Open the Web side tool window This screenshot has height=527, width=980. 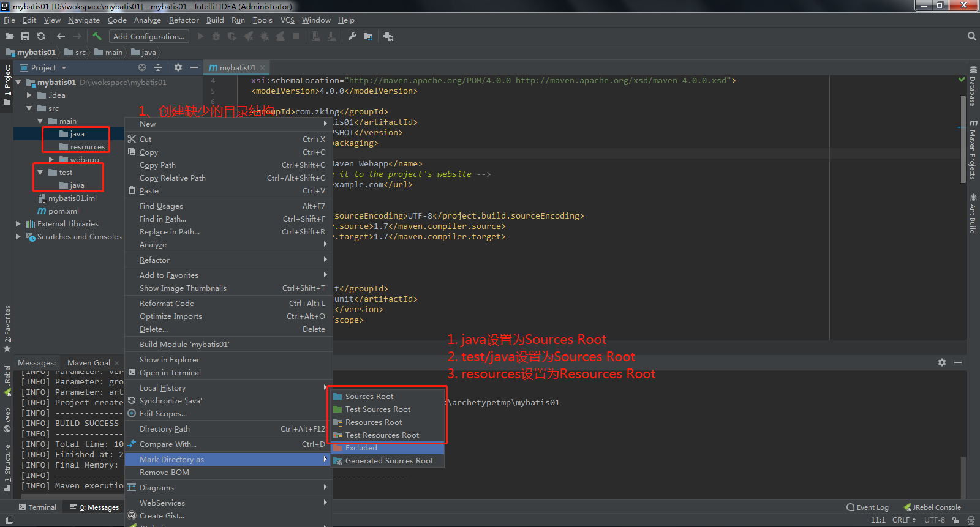(7, 419)
